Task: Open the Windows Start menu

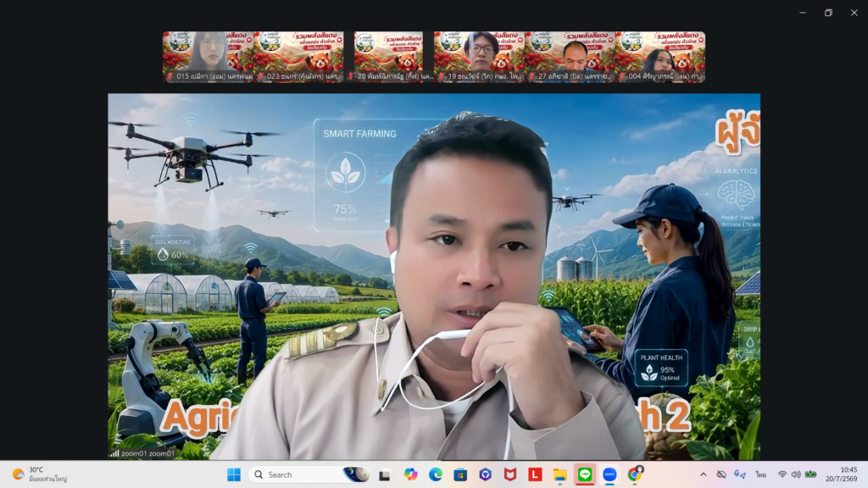Action: tap(234, 474)
